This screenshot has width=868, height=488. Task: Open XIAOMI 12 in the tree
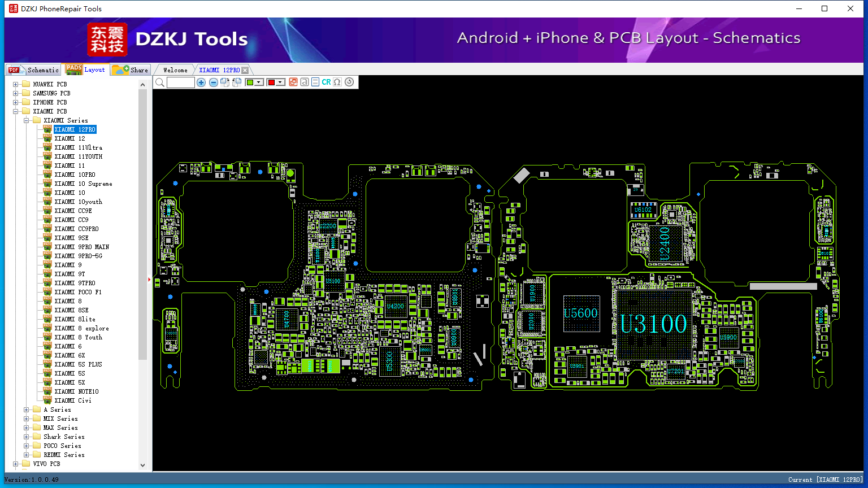coord(70,138)
